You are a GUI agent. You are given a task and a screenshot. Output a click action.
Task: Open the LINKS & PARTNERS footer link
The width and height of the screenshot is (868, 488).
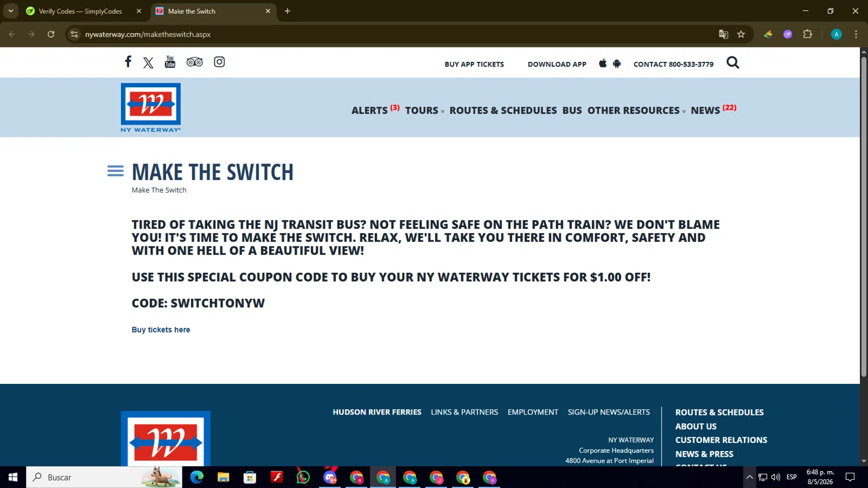[x=465, y=412]
